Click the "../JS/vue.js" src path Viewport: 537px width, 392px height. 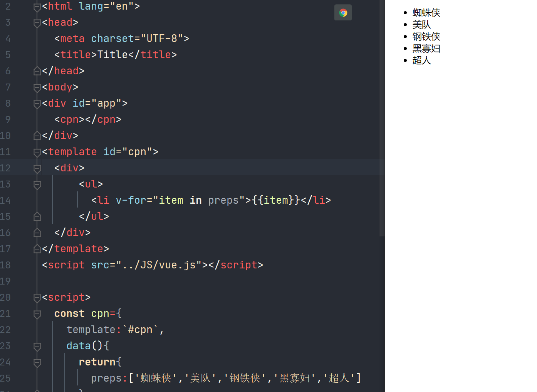tap(159, 265)
